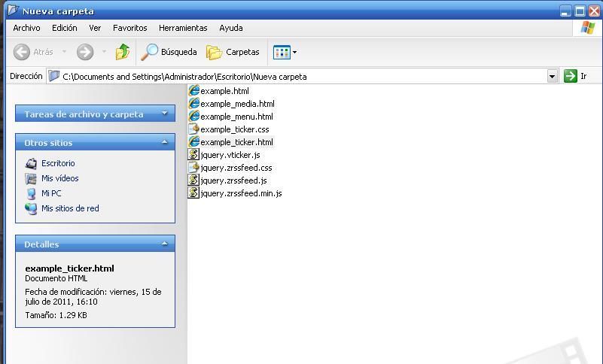Open the view mode dropdown arrow
The width and height of the screenshot is (603, 364).
click(294, 53)
